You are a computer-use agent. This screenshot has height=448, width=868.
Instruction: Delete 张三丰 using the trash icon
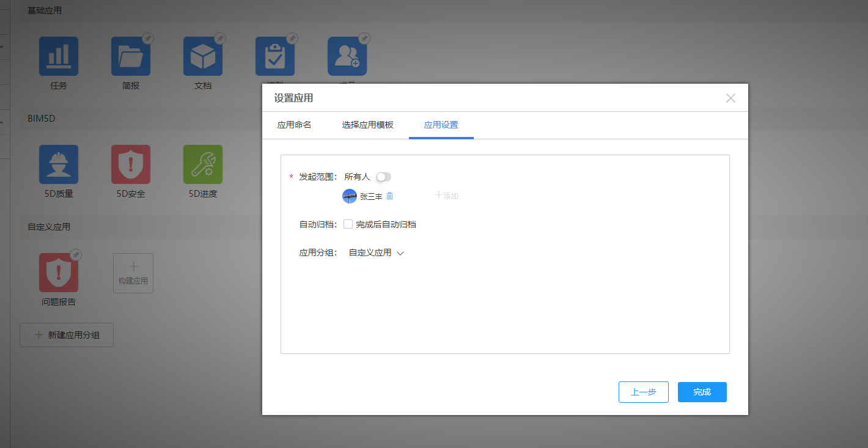coord(390,196)
